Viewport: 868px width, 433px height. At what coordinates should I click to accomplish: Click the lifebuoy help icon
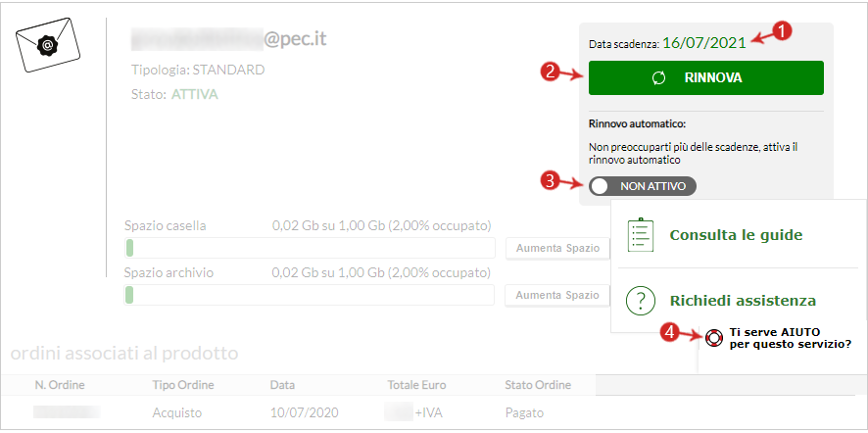714,337
